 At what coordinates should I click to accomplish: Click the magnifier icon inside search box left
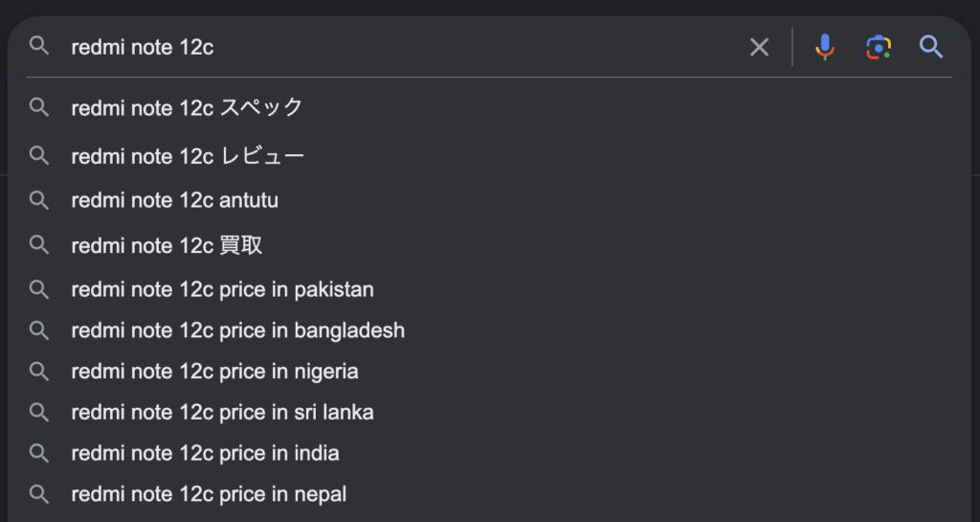coord(39,46)
